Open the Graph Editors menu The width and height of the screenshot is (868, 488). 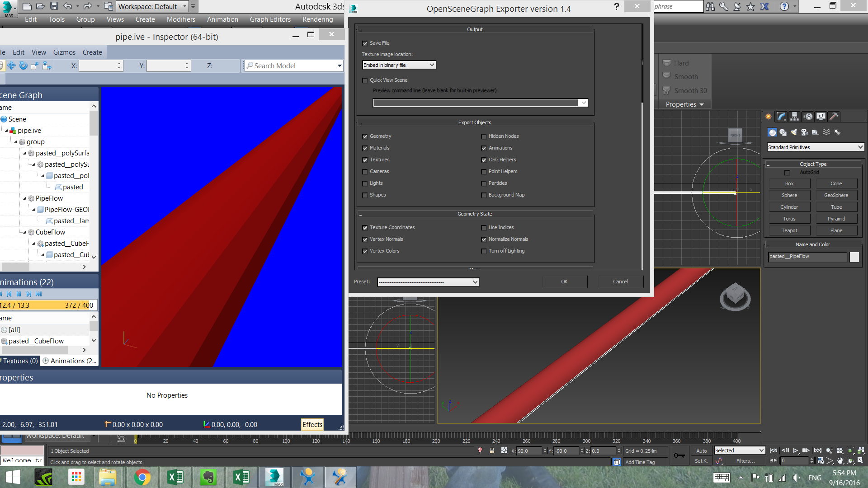point(270,19)
